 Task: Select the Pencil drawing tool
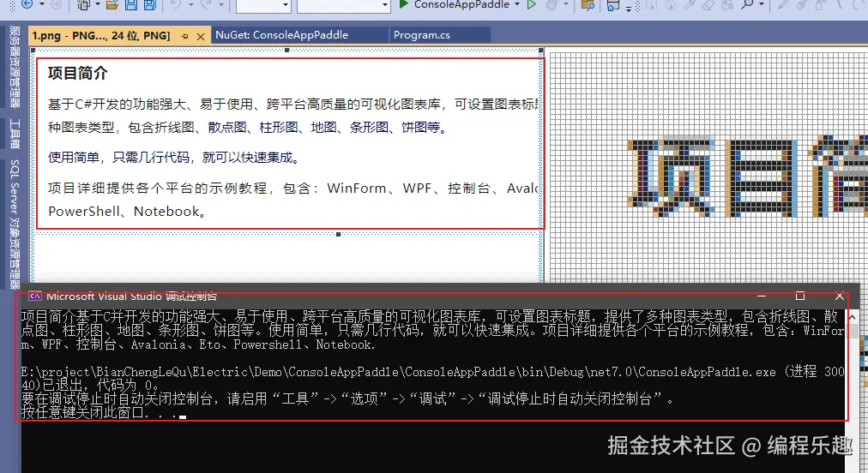coord(782,4)
